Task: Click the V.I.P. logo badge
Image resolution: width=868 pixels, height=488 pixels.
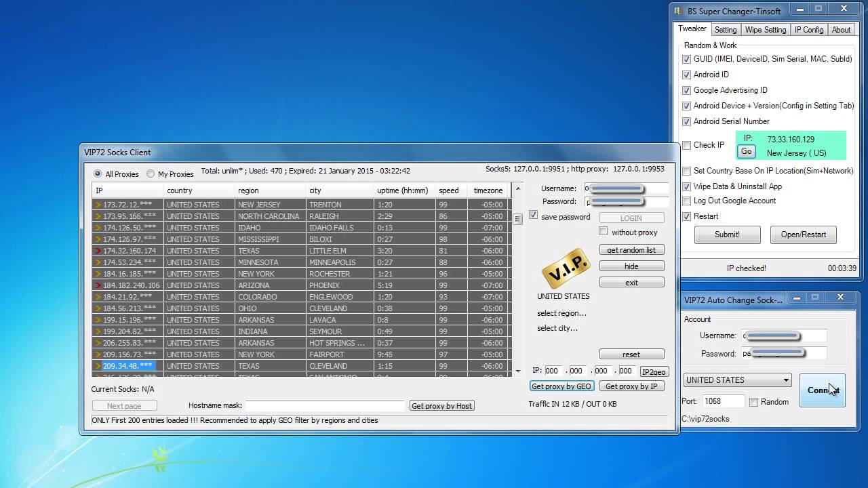Action: tap(566, 269)
